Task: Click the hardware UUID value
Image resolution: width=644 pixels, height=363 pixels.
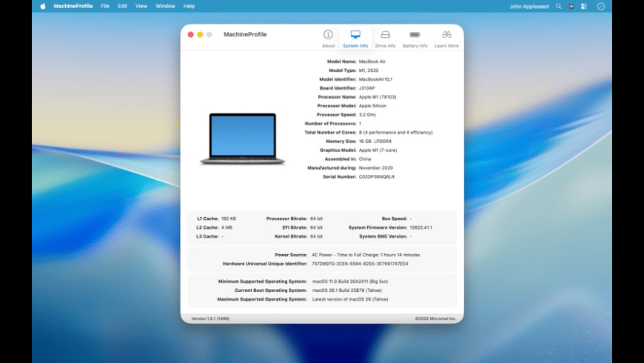Action: tap(360, 264)
